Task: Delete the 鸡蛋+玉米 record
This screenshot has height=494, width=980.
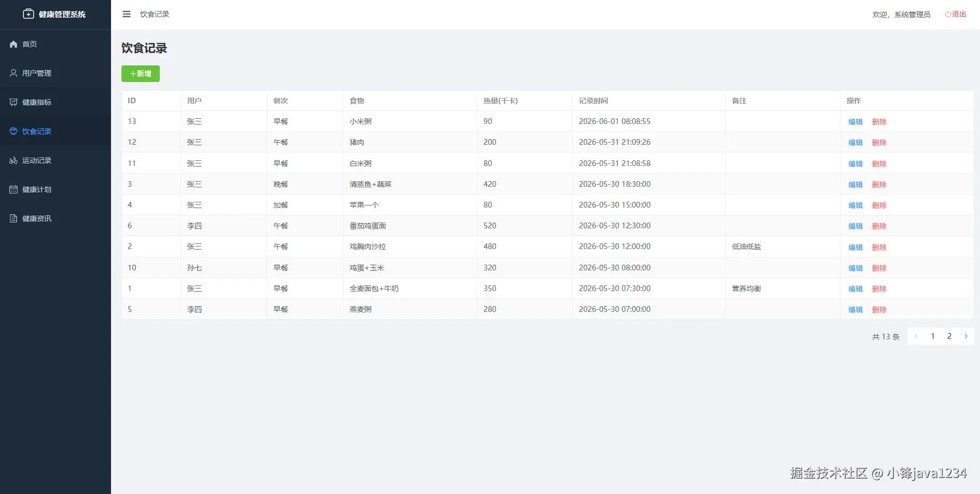Action: (879, 268)
